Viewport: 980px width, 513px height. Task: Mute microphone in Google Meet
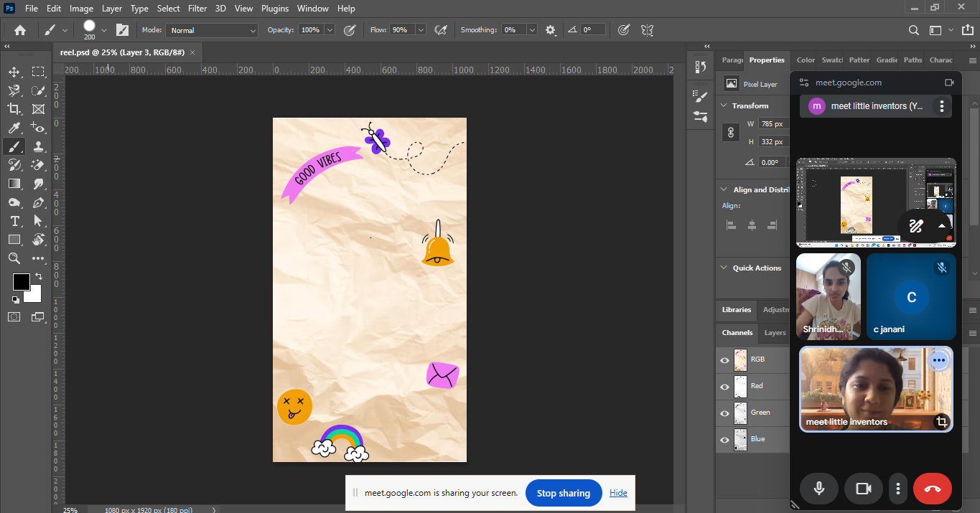pos(818,489)
